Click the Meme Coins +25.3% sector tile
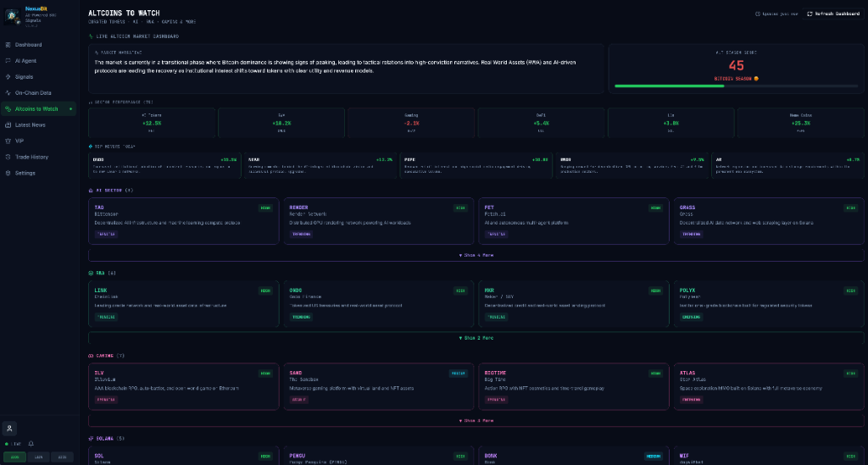Viewport: 868px width, 465px height. (x=800, y=123)
